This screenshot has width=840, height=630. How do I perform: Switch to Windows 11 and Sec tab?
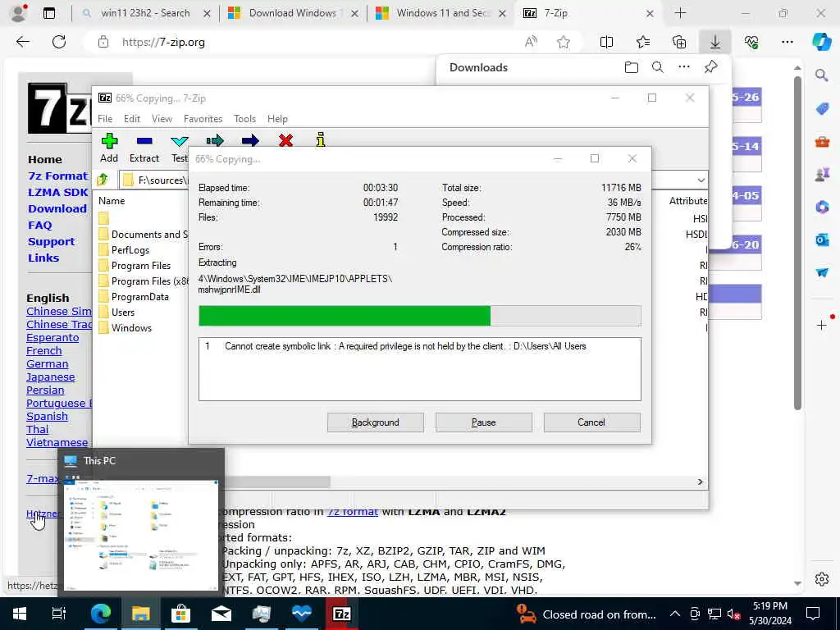441,13
